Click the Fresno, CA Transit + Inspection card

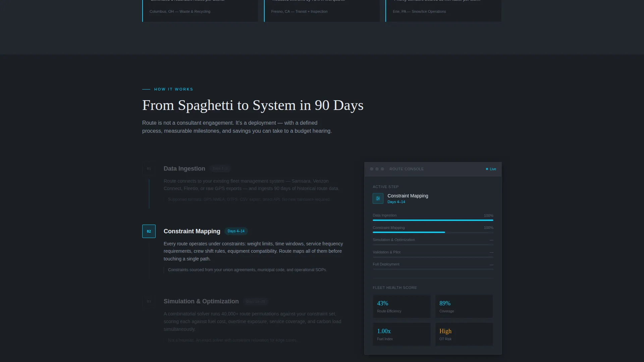pyautogui.click(x=322, y=11)
